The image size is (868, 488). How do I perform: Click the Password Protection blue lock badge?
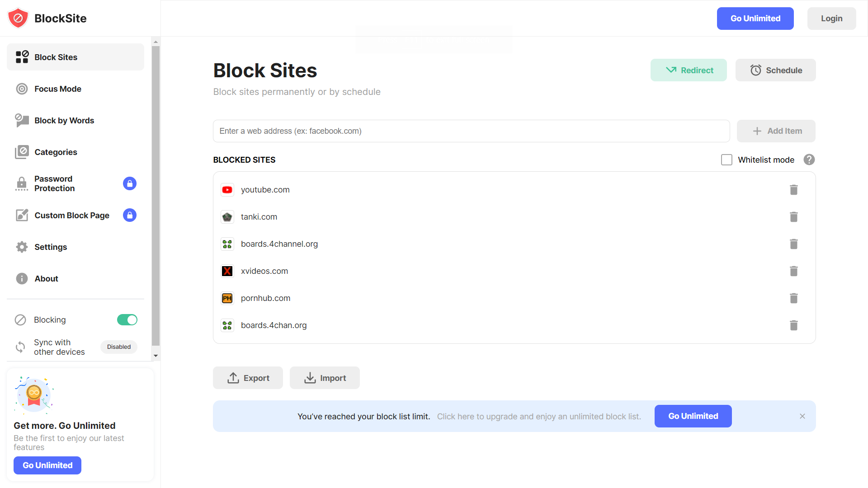tap(130, 183)
